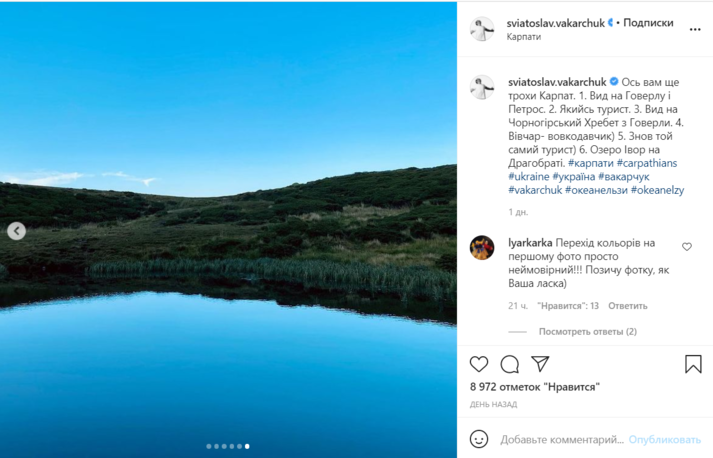Open sviatoslav.vakarchuk avatar in header
The height and width of the screenshot is (458, 713).
click(482, 30)
